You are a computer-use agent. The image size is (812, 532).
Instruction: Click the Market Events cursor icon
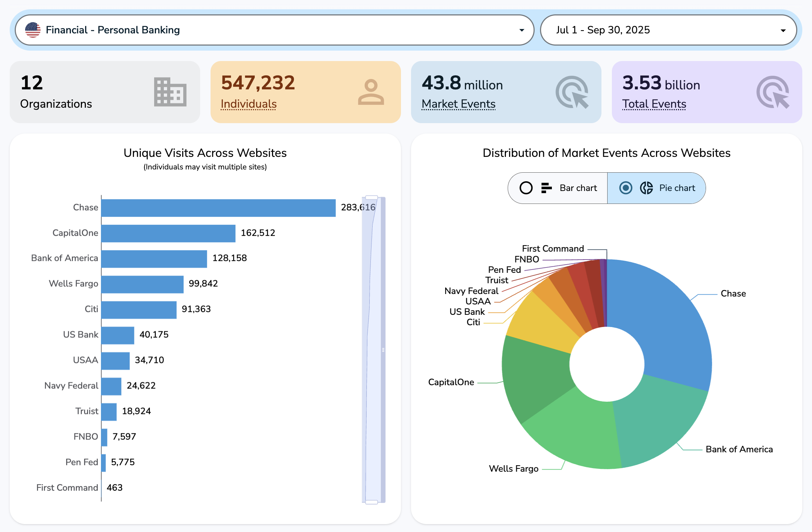[x=572, y=92]
